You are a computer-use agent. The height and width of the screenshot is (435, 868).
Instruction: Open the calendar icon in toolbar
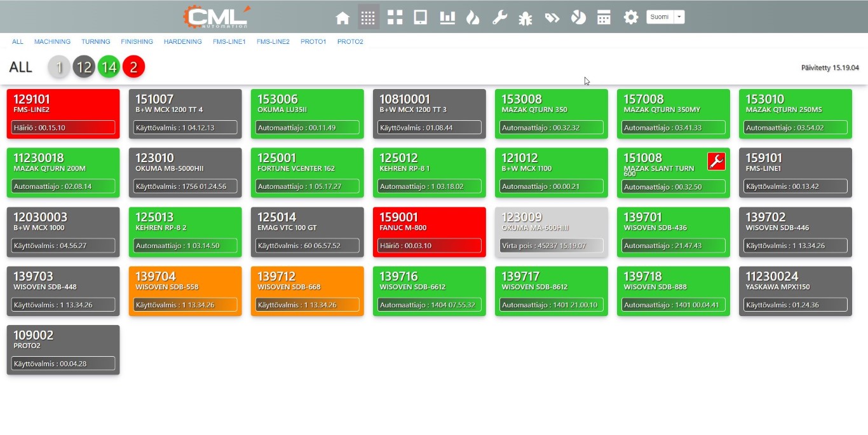(604, 18)
